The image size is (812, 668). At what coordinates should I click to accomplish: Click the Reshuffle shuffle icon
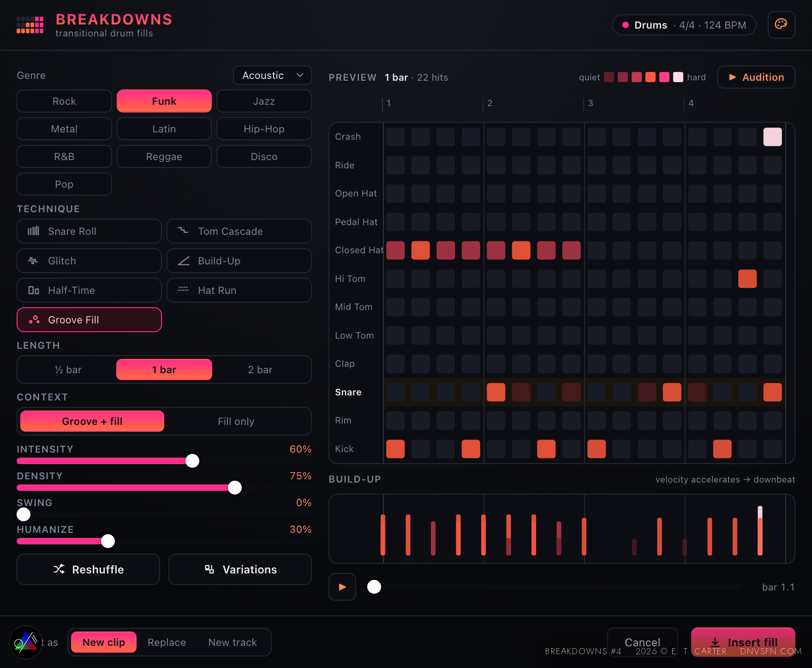(x=59, y=569)
